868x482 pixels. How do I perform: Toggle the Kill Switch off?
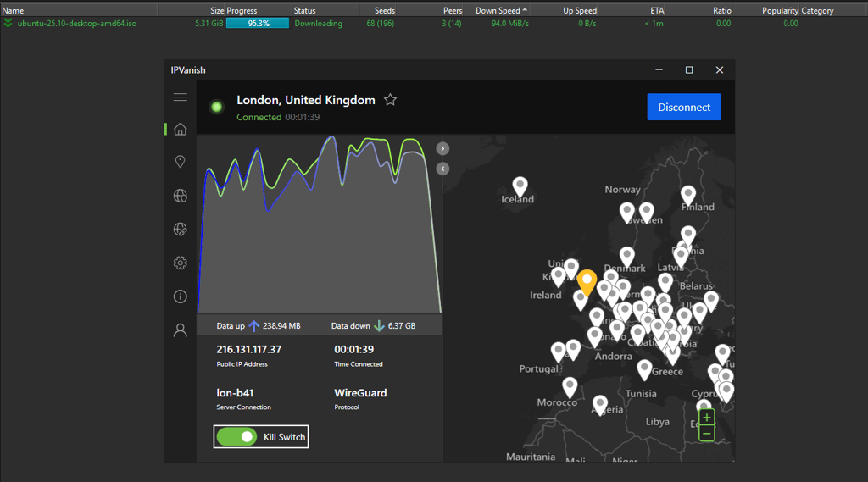(236, 436)
